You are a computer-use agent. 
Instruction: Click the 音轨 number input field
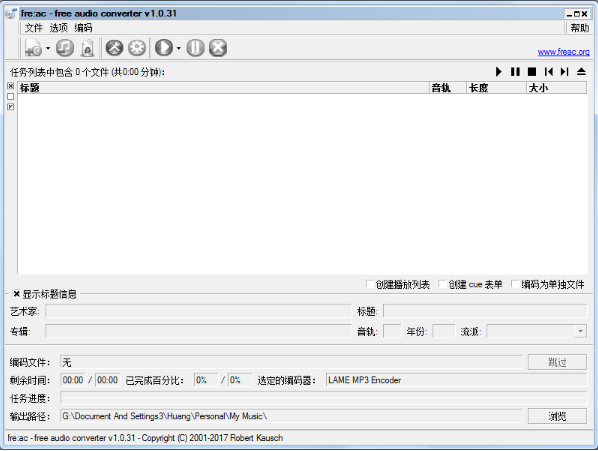392,331
